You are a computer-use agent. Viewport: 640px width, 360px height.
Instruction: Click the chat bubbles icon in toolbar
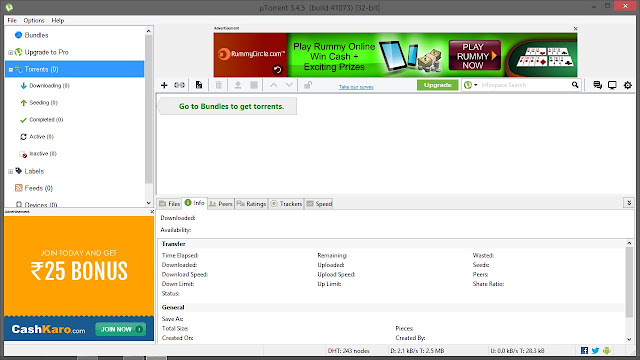tap(598, 85)
